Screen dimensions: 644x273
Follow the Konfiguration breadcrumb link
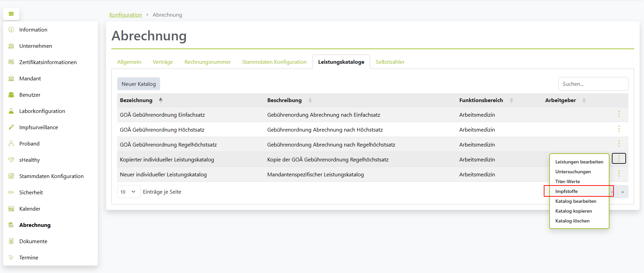126,15
